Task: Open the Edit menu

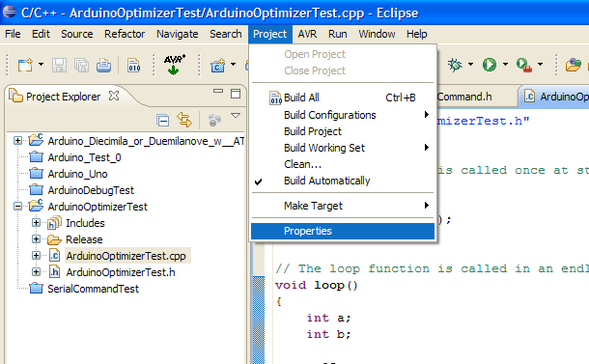Action: tap(41, 34)
